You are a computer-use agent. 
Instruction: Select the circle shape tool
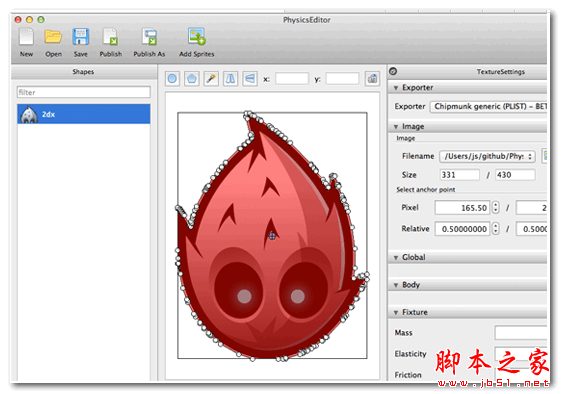[x=172, y=78]
